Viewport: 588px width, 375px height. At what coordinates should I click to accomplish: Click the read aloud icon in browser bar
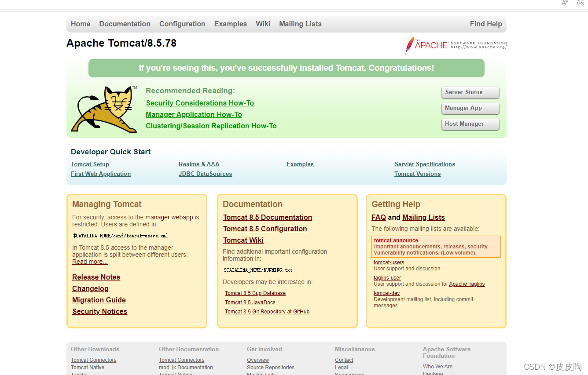click(565, 3)
